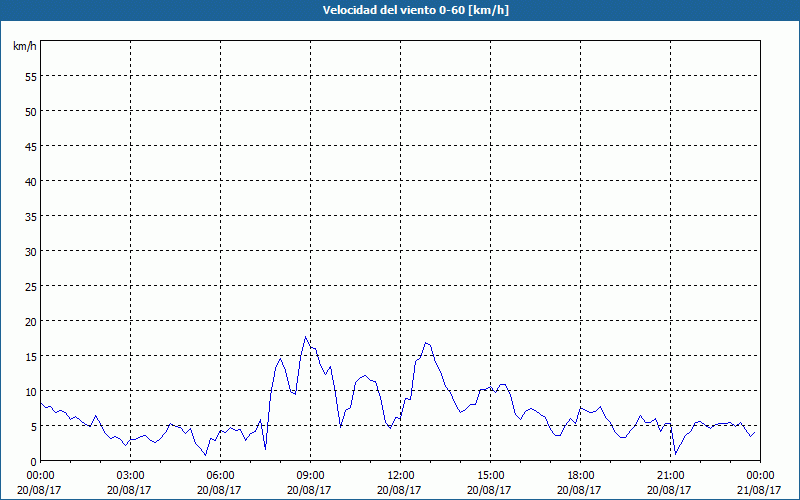Select the 20 value on the y-axis

pyautogui.click(x=31, y=321)
